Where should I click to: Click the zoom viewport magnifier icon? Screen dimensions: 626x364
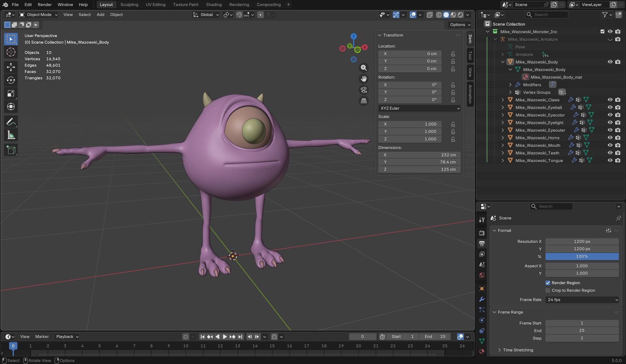click(364, 68)
